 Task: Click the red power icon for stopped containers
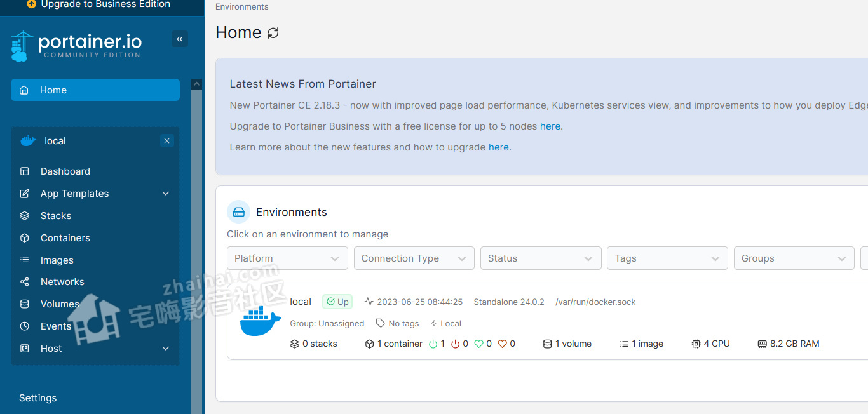(x=456, y=344)
